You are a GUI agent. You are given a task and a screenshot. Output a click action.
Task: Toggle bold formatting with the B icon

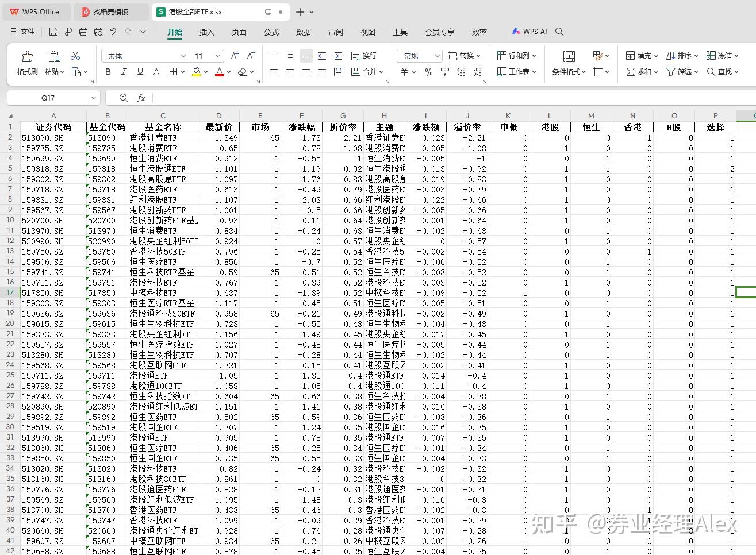[x=108, y=72]
